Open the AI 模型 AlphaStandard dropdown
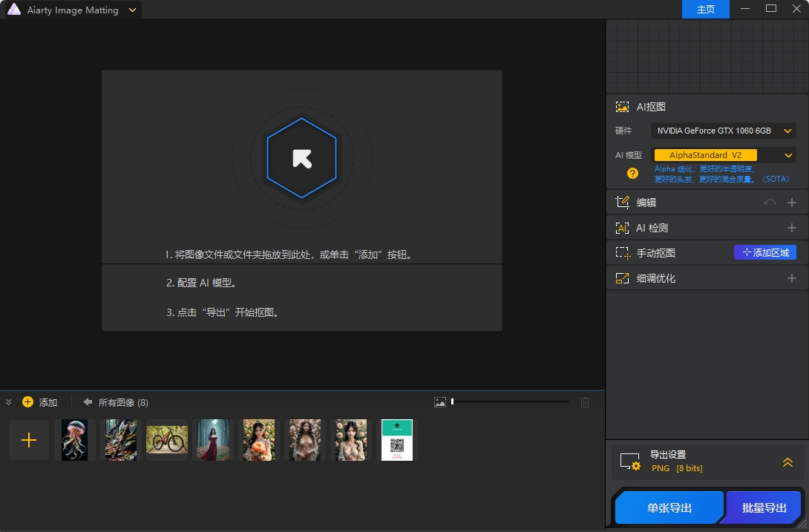The width and height of the screenshot is (809, 532). click(723, 155)
